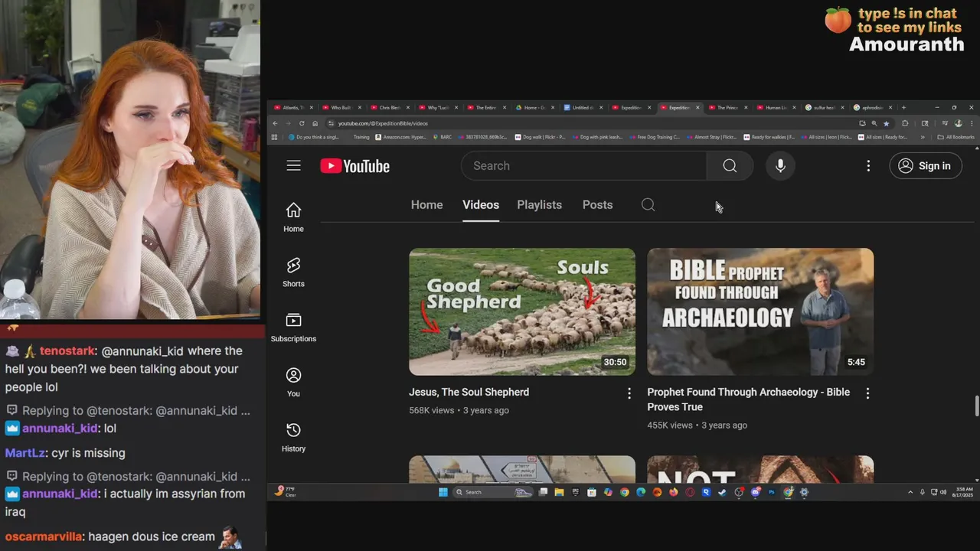Bookmark page with the star icon
The height and width of the screenshot is (551, 980).
[x=887, y=123]
